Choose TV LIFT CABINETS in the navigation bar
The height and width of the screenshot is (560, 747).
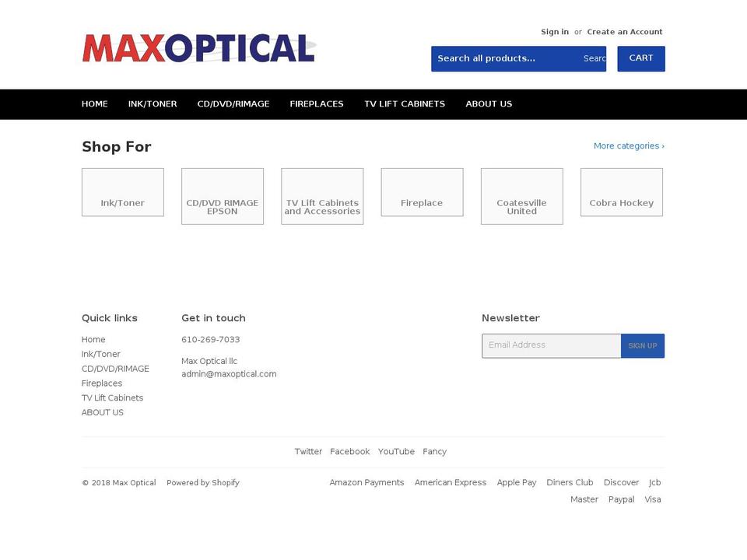pos(405,103)
